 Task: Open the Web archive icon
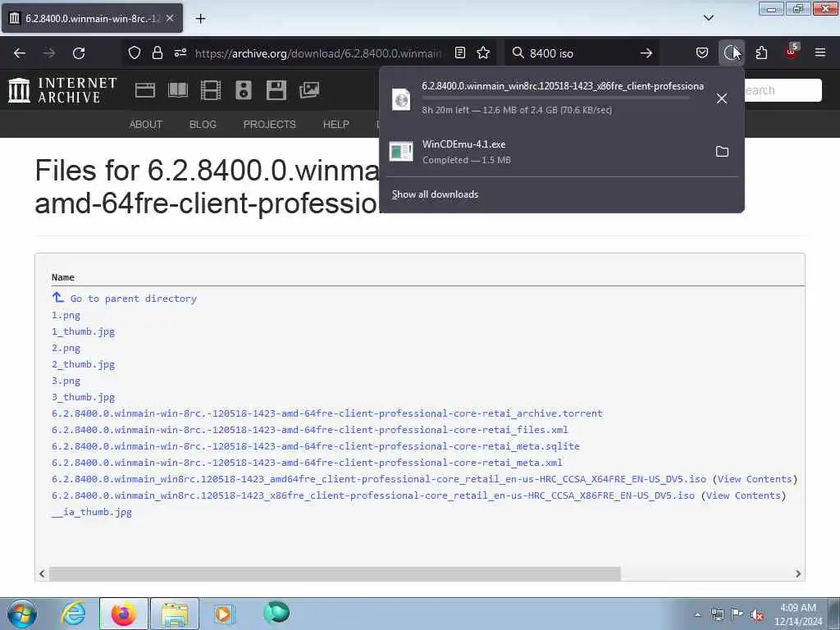(145, 90)
